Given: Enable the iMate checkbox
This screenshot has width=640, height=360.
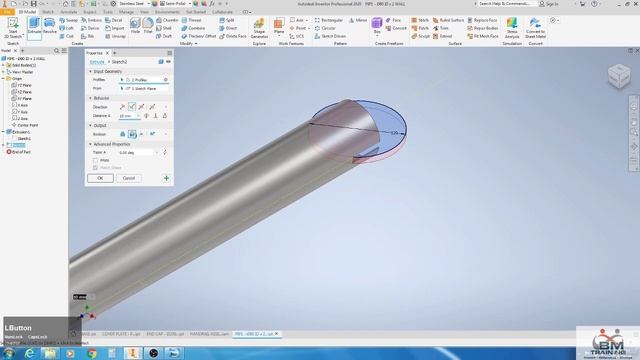Looking at the screenshot, I should 96,160.
